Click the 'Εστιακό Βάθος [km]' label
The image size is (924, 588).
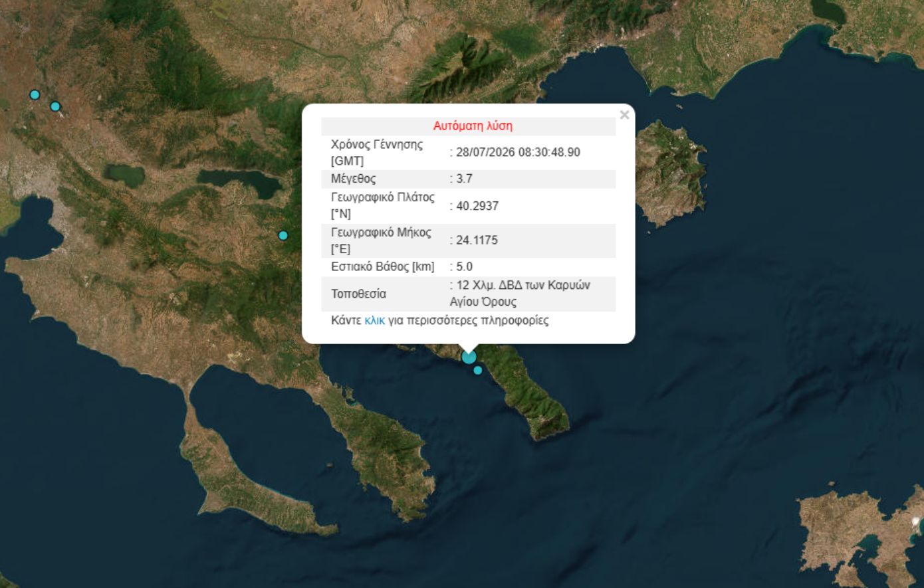click(383, 267)
